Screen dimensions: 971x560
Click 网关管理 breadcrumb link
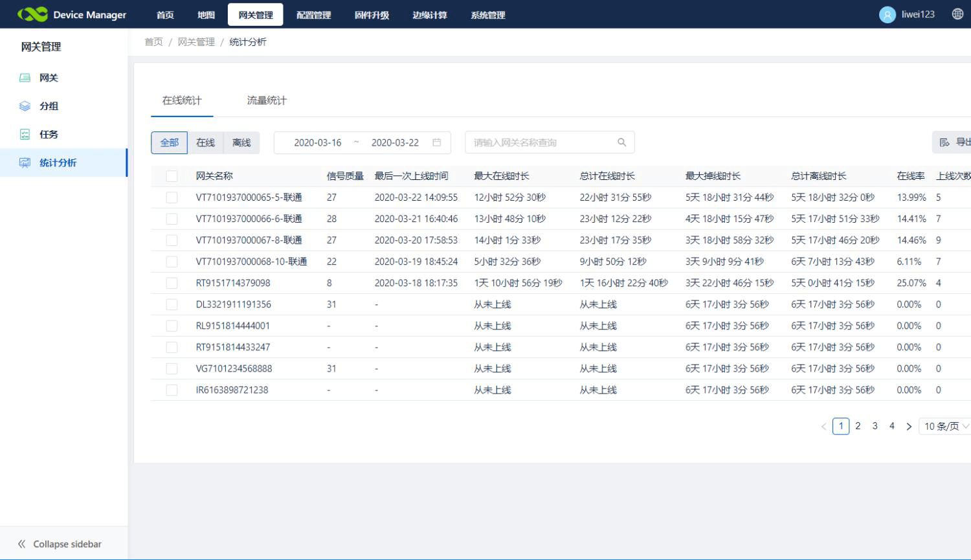coord(196,42)
